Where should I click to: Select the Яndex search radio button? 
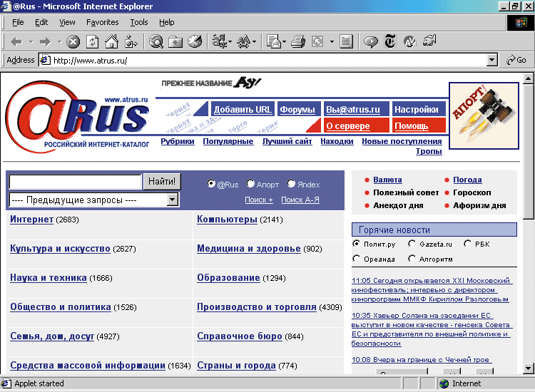tap(291, 184)
